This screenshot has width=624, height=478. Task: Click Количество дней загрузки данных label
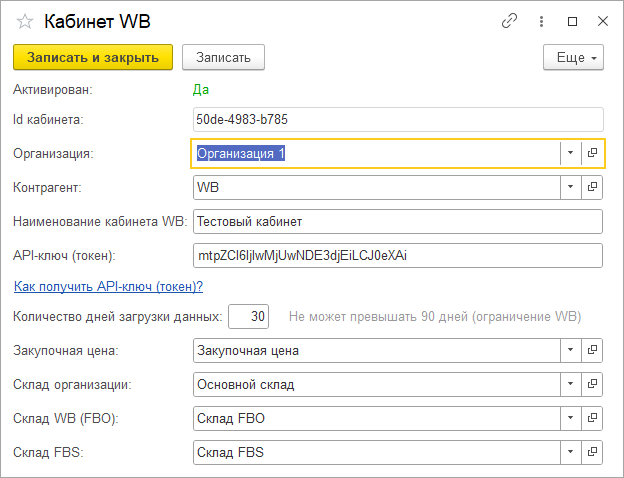click(x=118, y=316)
